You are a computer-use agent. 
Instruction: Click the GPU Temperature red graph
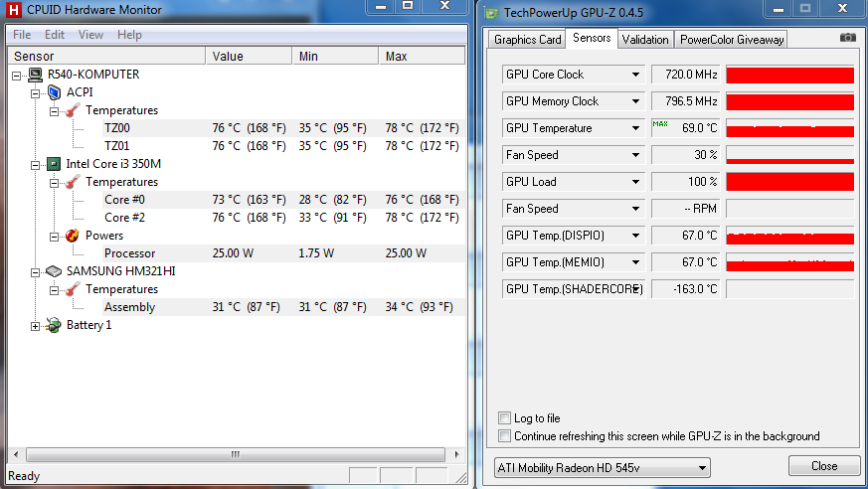click(789, 128)
